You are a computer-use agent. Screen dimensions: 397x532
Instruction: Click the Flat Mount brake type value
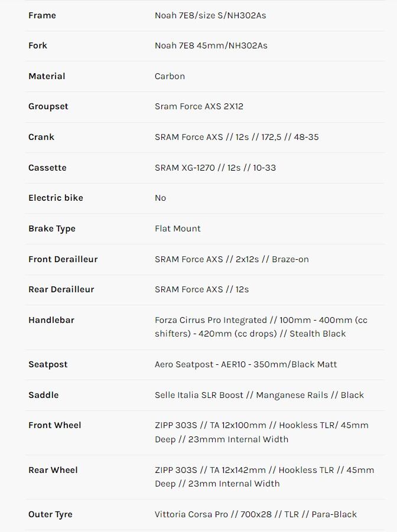177,229
